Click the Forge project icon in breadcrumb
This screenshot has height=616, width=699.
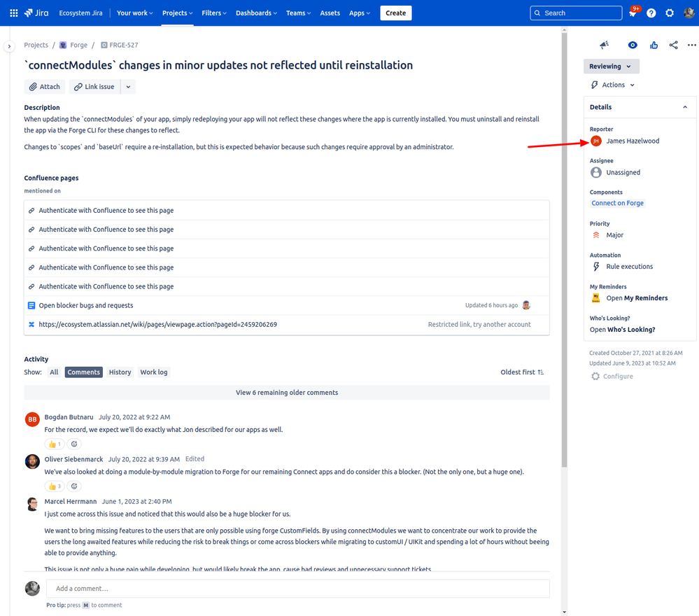(63, 45)
